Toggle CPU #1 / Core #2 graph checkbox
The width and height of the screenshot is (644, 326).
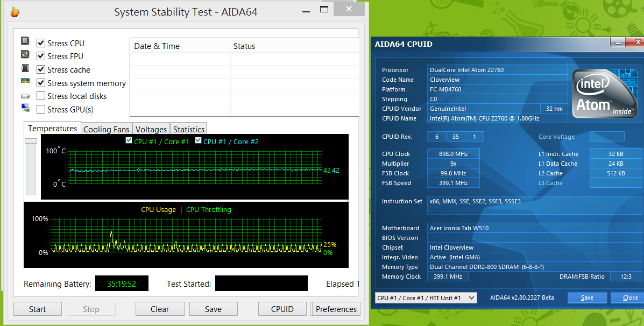click(x=199, y=140)
